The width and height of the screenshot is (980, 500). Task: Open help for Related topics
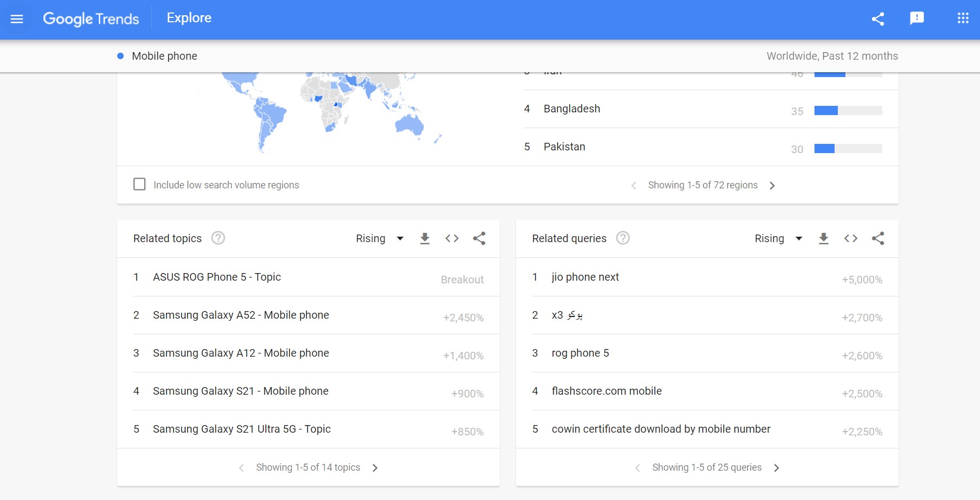pyautogui.click(x=218, y=238)
